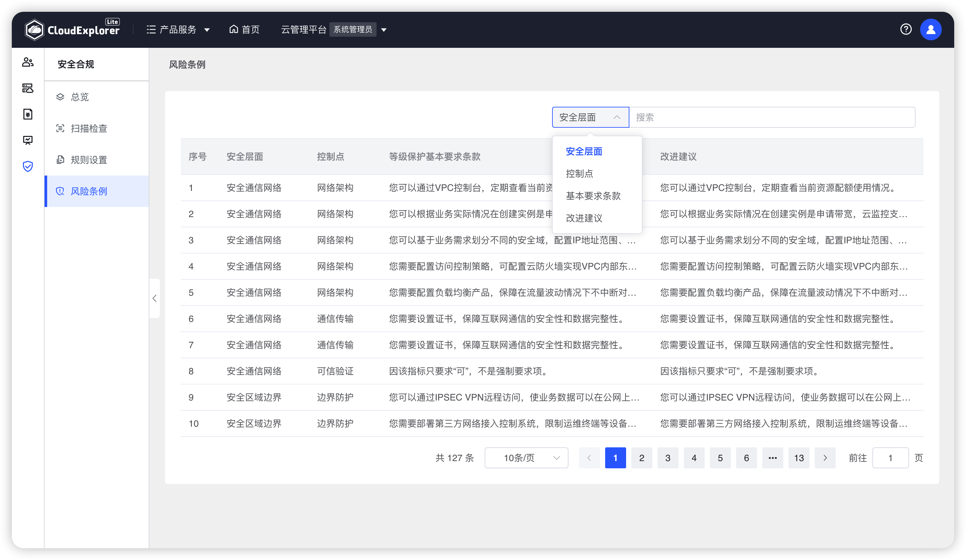Viewport: 966px width, 560px height.
Task: Click the pagination ellipsis button
Action: (773, 457)
